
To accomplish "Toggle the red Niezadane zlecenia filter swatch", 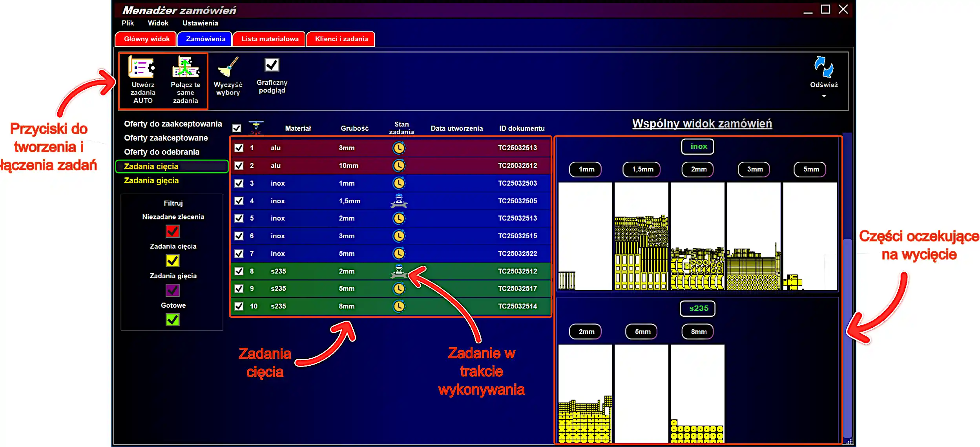I will click(x=173, y=231).
